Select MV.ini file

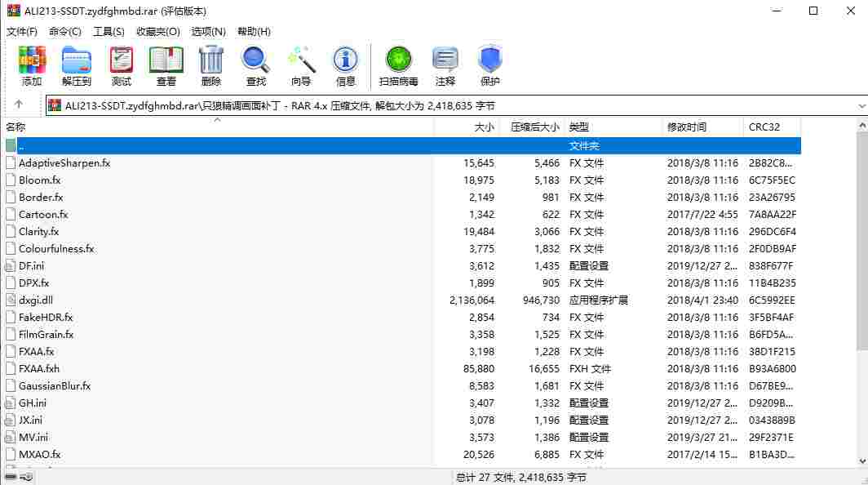(x=33, y=438)
